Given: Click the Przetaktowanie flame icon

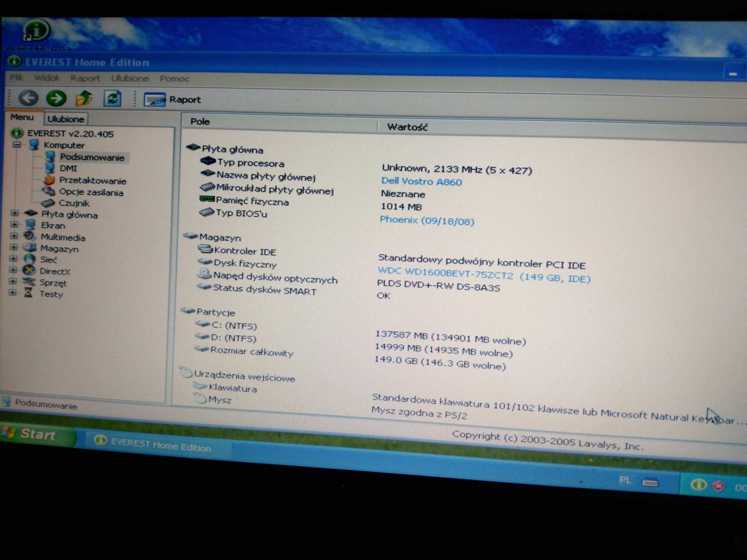Looking at the screenshot, I should tap(49, 180).
